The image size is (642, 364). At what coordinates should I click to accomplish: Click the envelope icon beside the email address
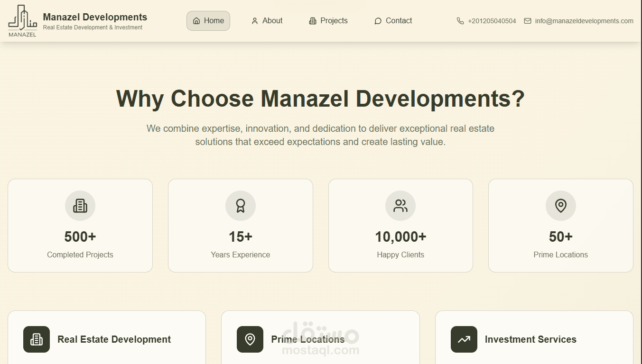pyautogui.click(x=528, y=21)
